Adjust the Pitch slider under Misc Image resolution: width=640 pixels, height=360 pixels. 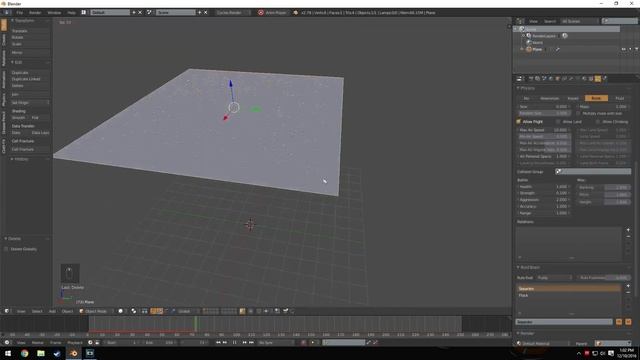604,195
